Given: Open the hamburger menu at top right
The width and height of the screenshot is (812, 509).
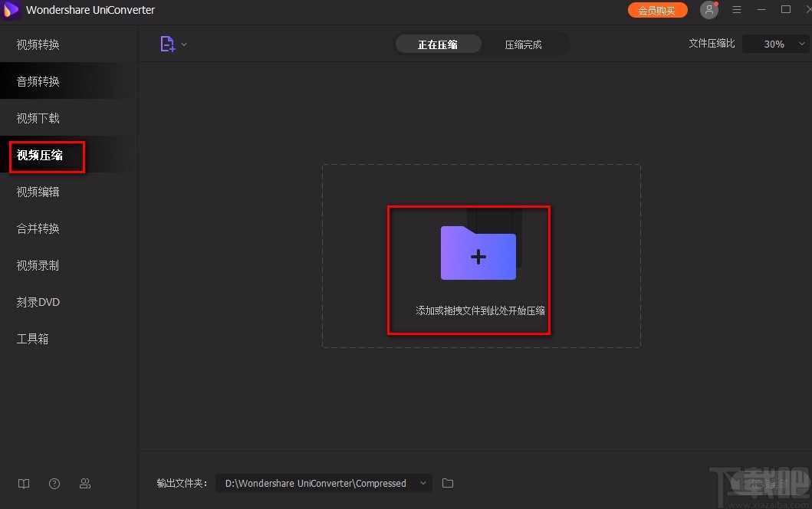Looking at the screenshot, I should [737, 10].
